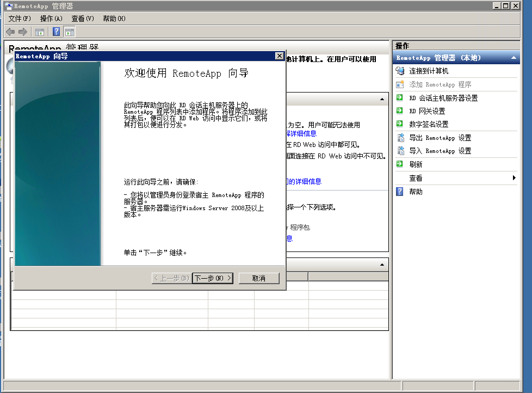
Task: Click the 欢迎使用 RemoteApp 向导 heading
Action: click(x=187, y=73)
